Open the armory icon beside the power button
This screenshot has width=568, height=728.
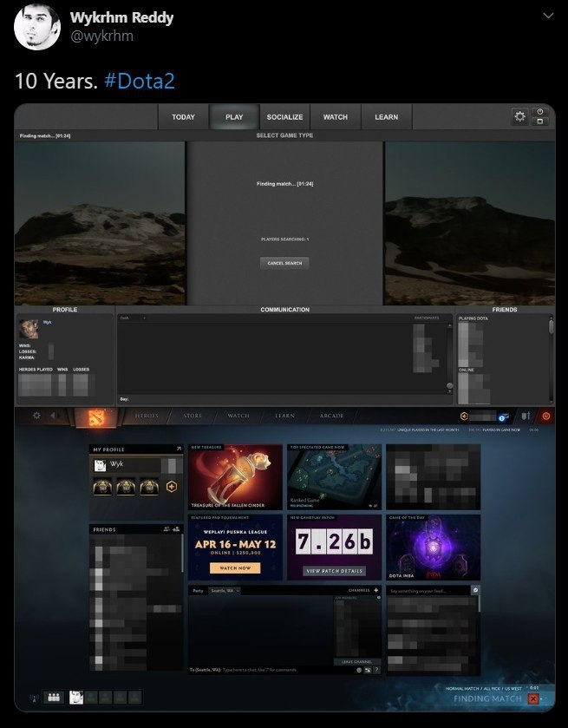[x=526, y=416]
